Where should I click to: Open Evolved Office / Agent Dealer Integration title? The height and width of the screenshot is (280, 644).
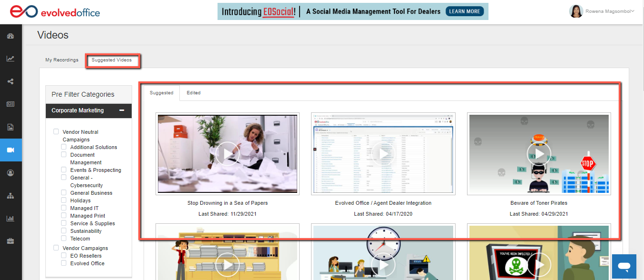coord(383,203)
